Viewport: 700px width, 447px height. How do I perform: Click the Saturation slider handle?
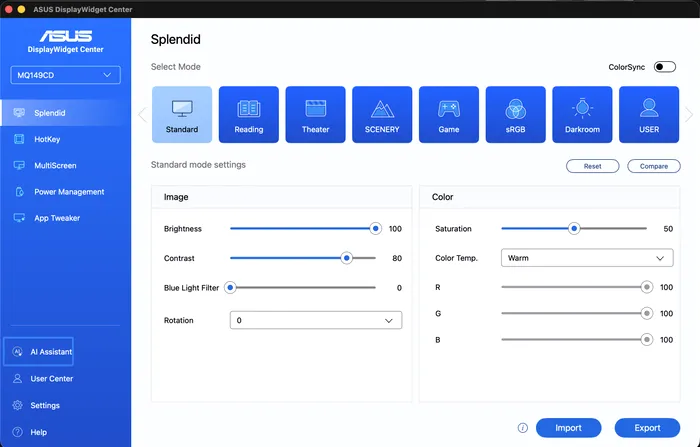[574, 229]
